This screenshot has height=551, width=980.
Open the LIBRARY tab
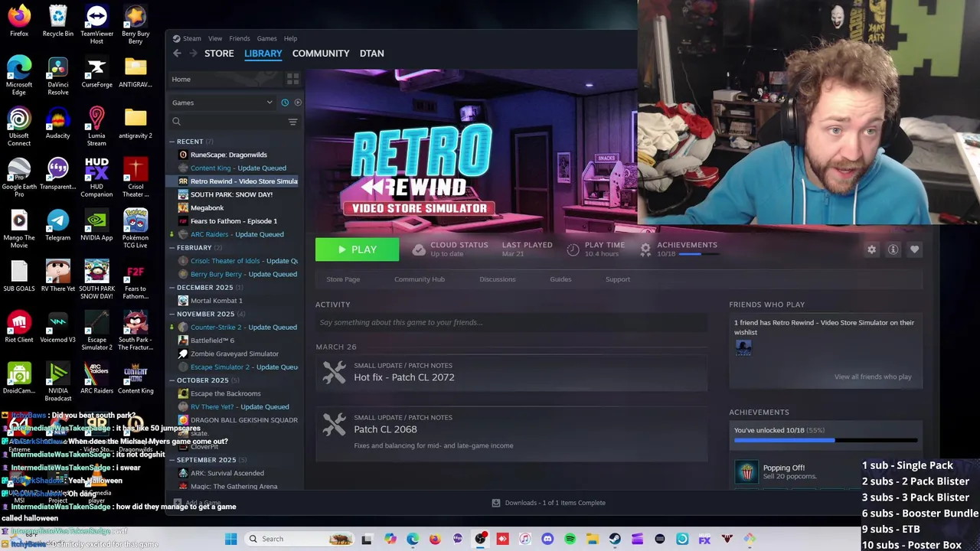coord(263,54)
